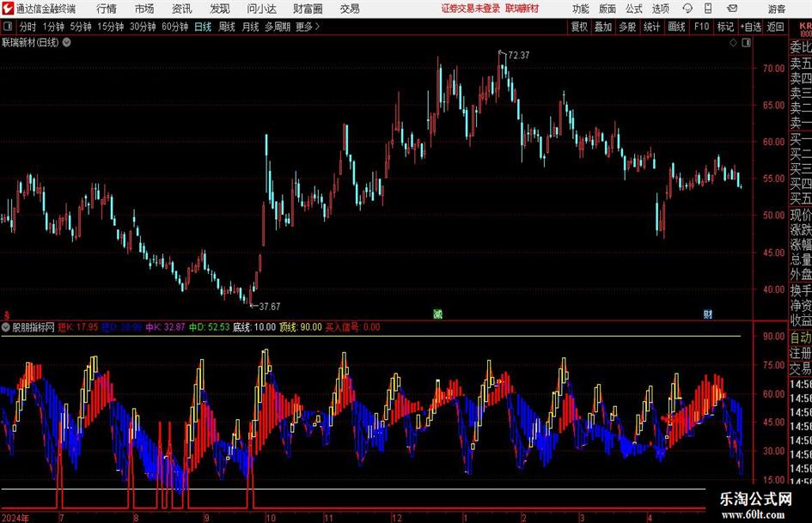Open the 市场 menu

(x=144, y=9)
